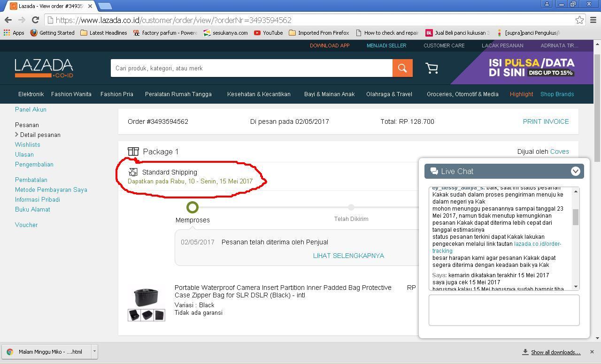Click Standard Shipping icon

(133, 172)
